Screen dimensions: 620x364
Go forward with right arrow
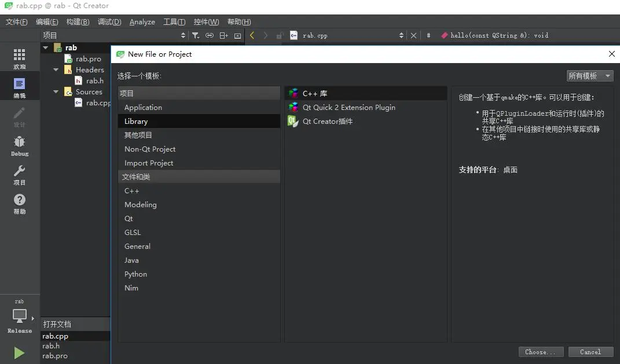(x=266, y=35)
